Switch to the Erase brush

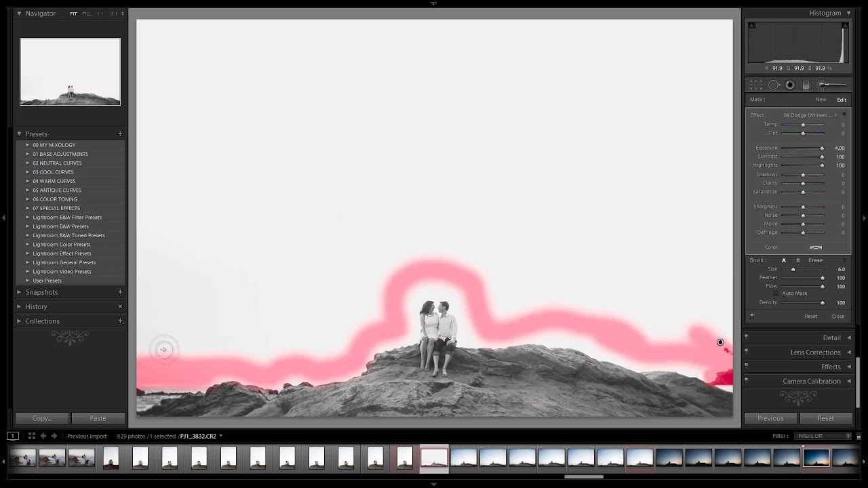[815, 260]
